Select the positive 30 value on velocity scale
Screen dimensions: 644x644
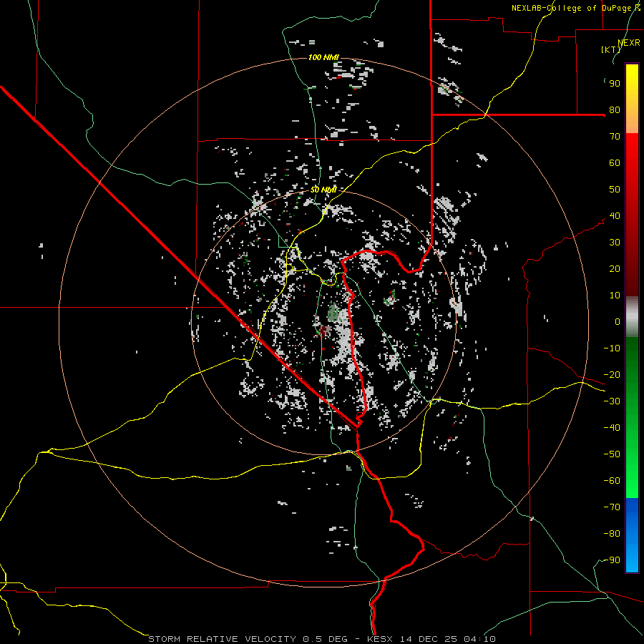615,243
